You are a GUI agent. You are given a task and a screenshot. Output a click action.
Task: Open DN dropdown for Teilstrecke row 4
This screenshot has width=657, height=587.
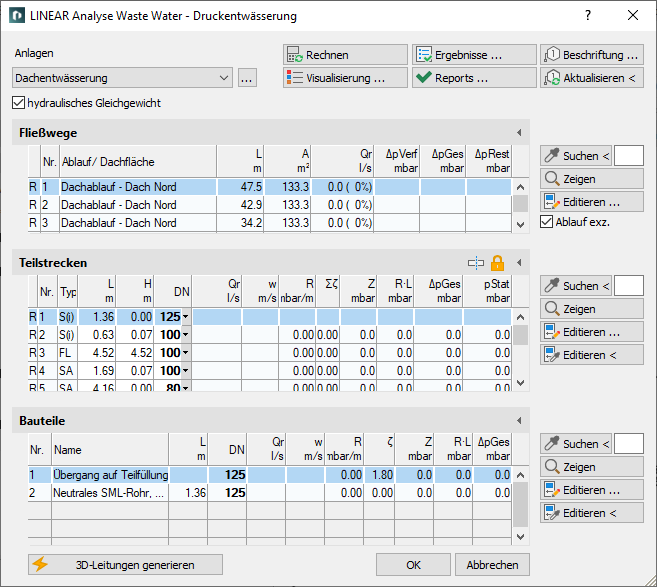tap(186, 371)
